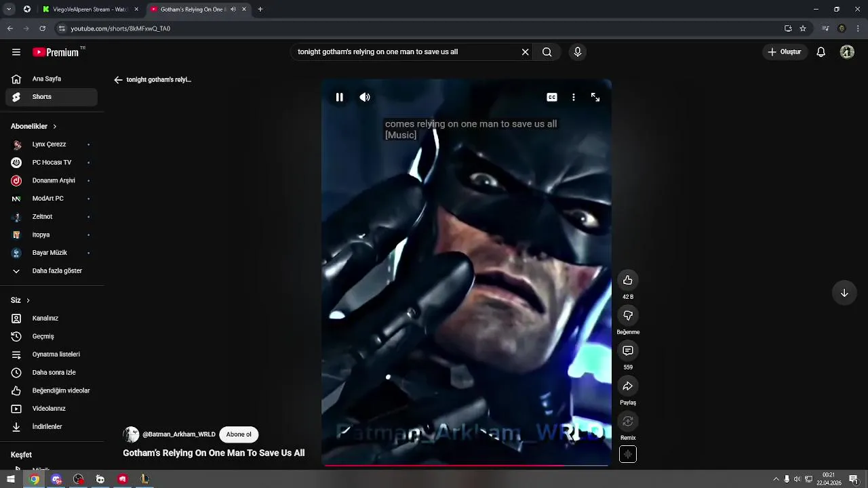This screenshot has height=488, width=868.
Task: Open the Batman_Arkham_WRLD channel avatar
Action: click(x=131, y=434)
